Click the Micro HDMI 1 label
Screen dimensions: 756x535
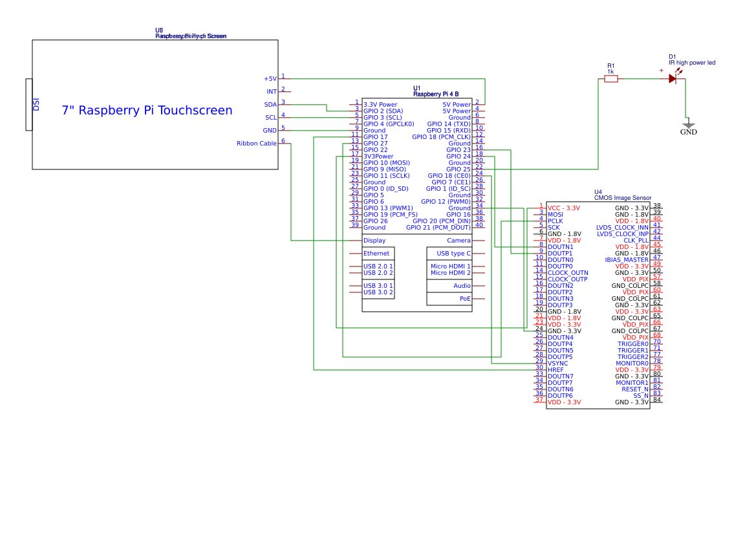point(449,266)
